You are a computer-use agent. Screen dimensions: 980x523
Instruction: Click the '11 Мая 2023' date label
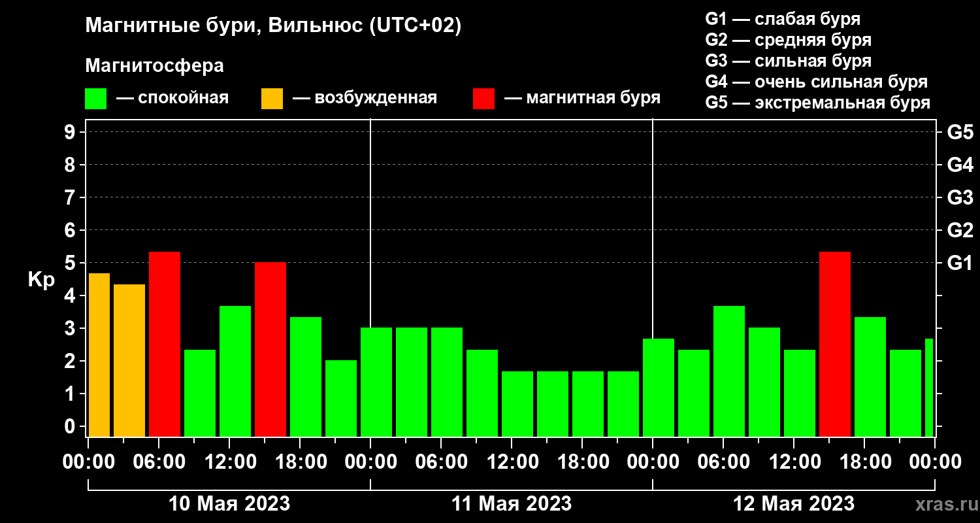pyautogui.click(x=512, y=504)
